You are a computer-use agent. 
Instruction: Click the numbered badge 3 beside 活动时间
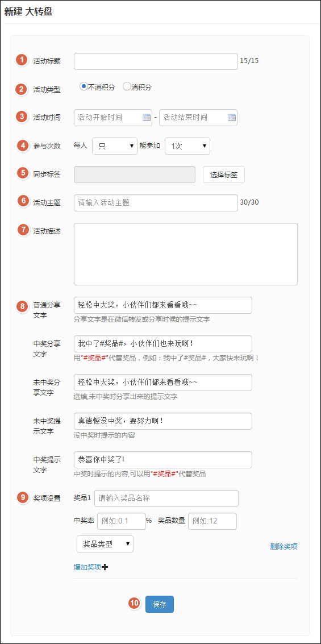[x=22, y=116]
